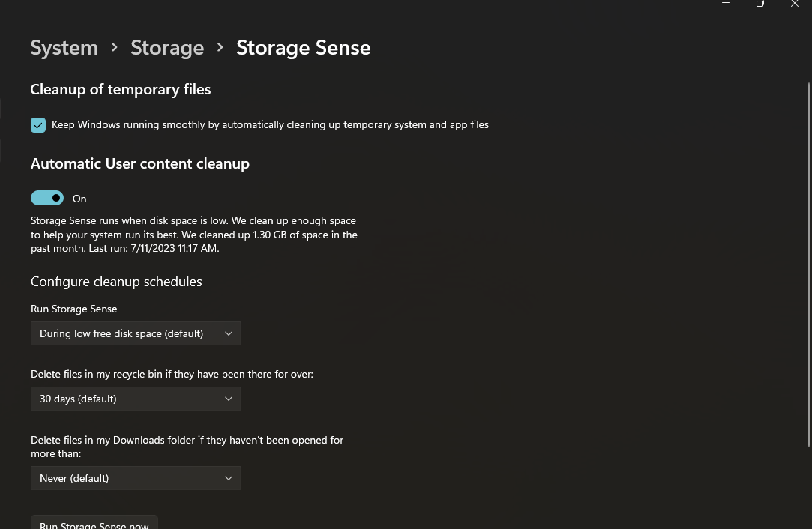Open the Run Storage Sense dropdown

coord(135,333)
